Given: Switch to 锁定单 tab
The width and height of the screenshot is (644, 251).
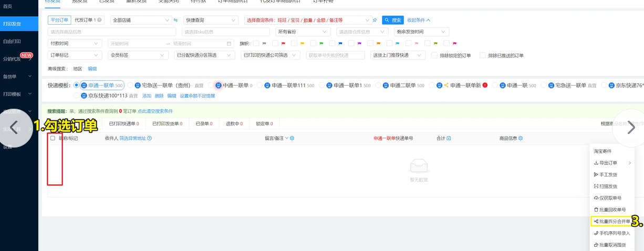Looking at the screenshot, I should pyautogui.click(x=264, y=124).
